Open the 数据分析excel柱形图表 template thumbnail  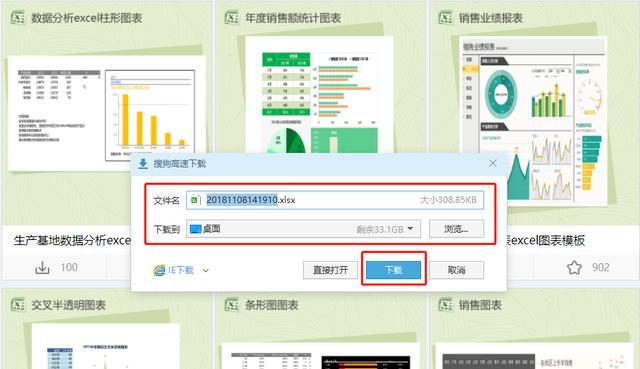pos(107,113)
